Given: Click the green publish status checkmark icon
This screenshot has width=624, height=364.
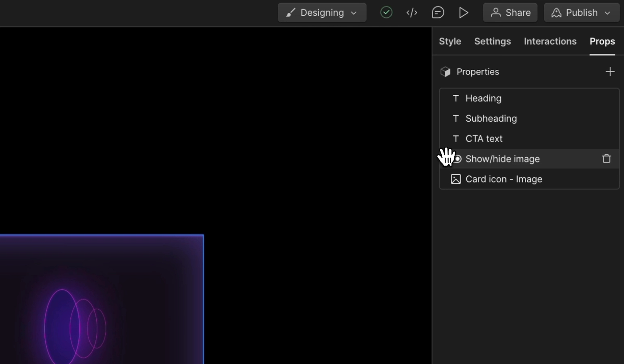Looking at the screenshot, I should [x=386, y=12].
